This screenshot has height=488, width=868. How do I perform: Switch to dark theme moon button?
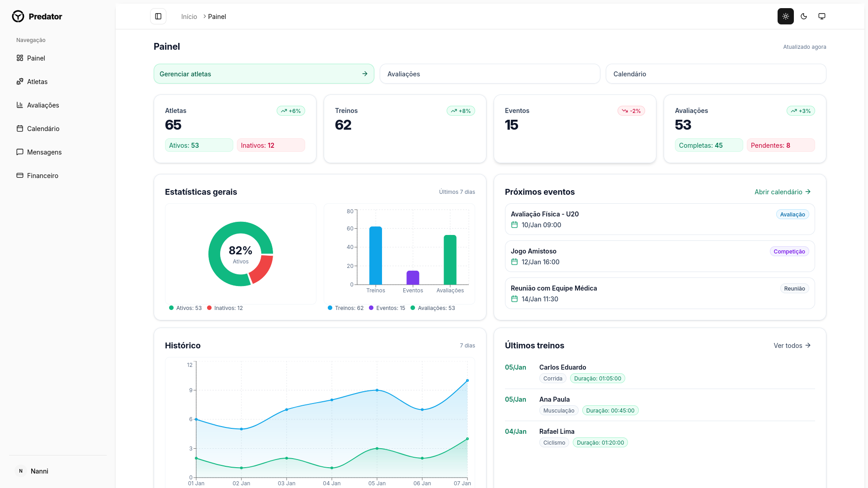804,16
